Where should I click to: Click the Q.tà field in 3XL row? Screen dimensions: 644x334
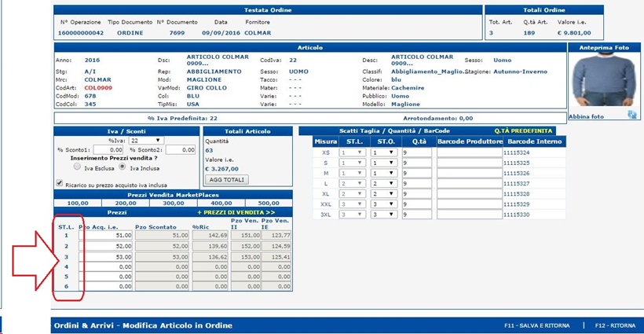click(x=417, y=214)
